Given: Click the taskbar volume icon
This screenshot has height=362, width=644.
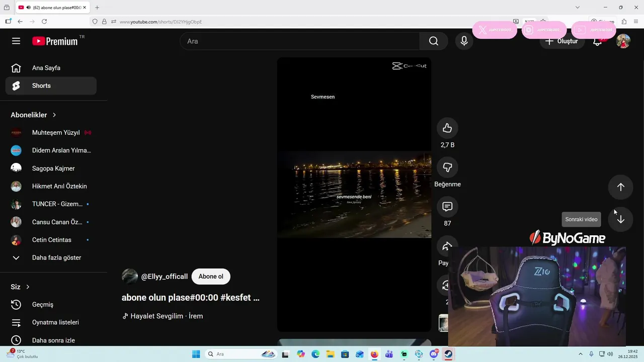Looking at the screenshot, I should click(610, 354).
